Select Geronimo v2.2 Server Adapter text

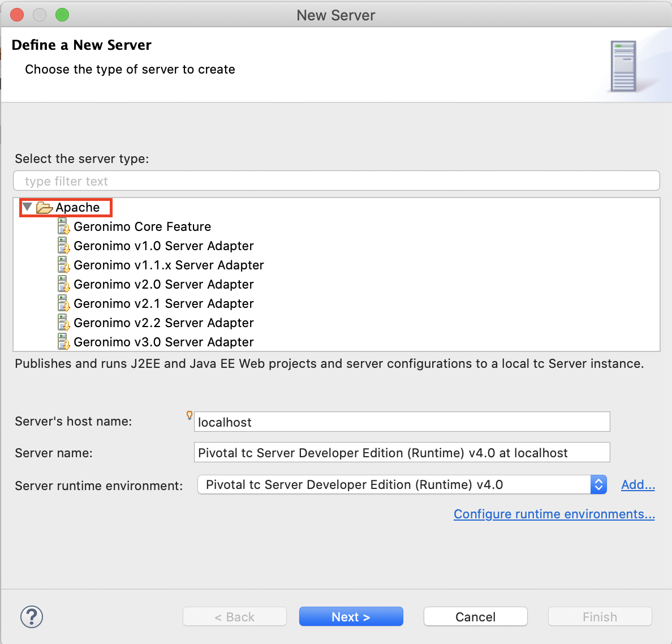tap(163, 323)
